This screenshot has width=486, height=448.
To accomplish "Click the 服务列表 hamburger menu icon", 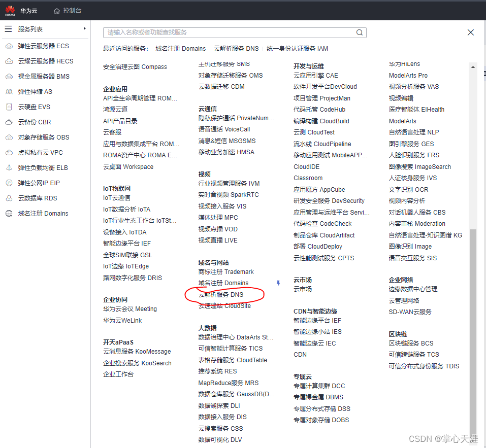I will [x=8, y=28].
